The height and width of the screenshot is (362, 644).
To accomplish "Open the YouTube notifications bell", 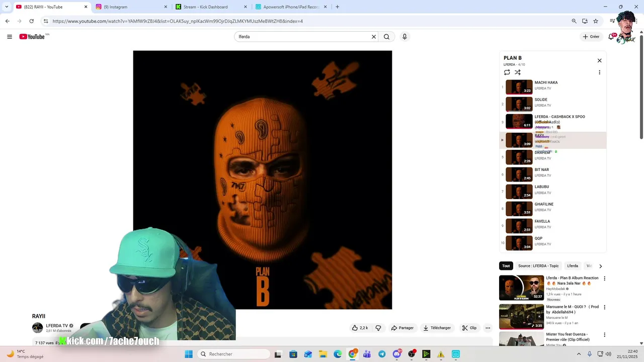I will click(x=611, y=37).
